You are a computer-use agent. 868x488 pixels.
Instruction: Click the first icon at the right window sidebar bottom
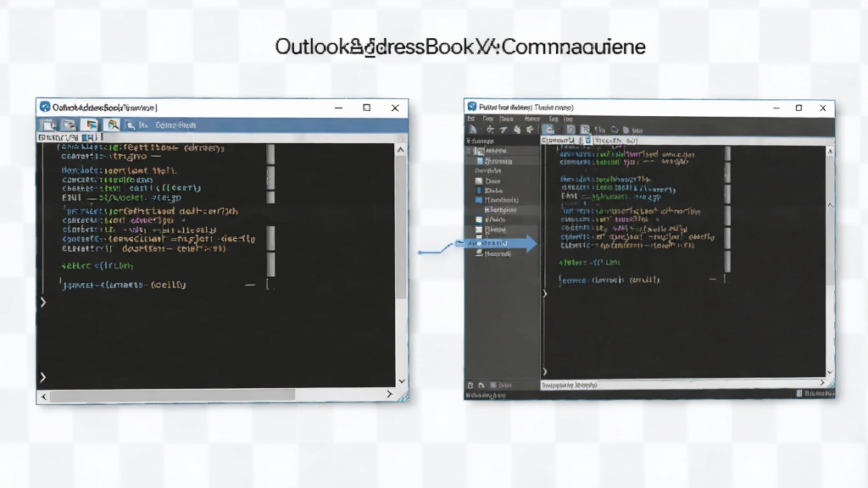pyautogui.click(x=470, y=385)
